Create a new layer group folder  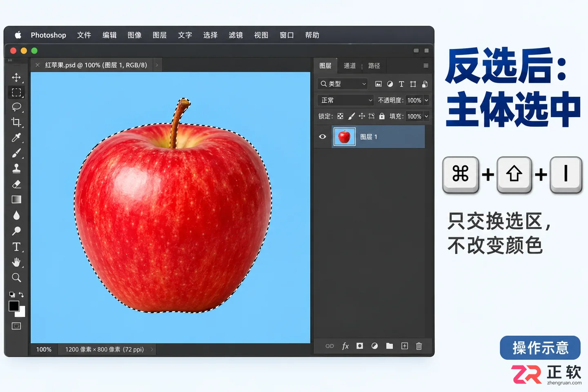pos(390,346)
